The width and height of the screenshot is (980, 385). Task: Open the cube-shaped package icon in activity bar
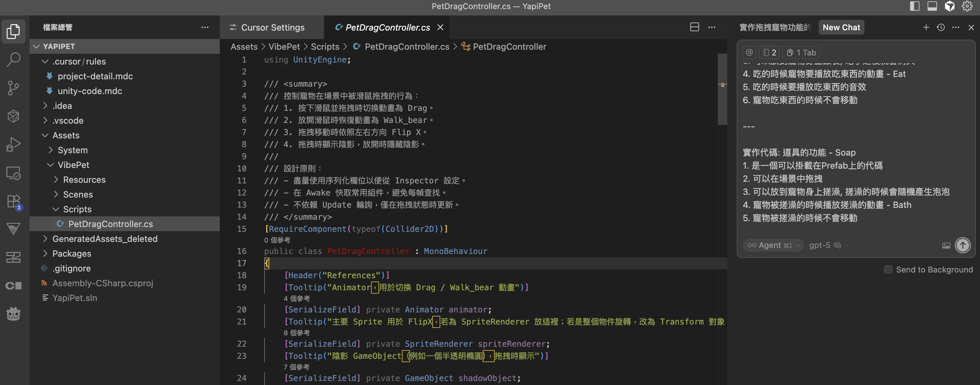point(14,116)
